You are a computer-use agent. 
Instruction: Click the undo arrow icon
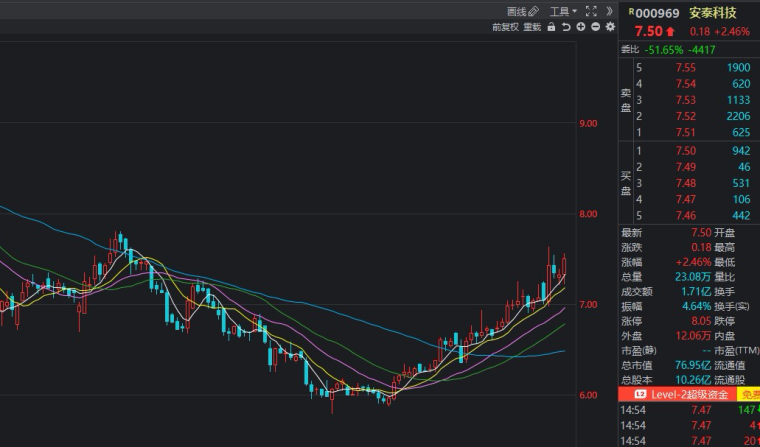pos(566,27)
